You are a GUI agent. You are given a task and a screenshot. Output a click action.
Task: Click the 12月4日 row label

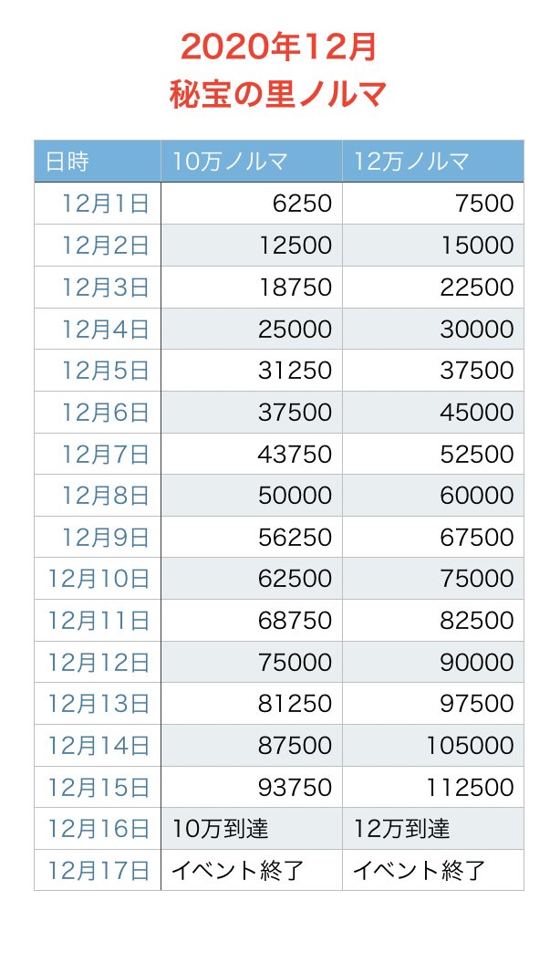click(105, 329)
